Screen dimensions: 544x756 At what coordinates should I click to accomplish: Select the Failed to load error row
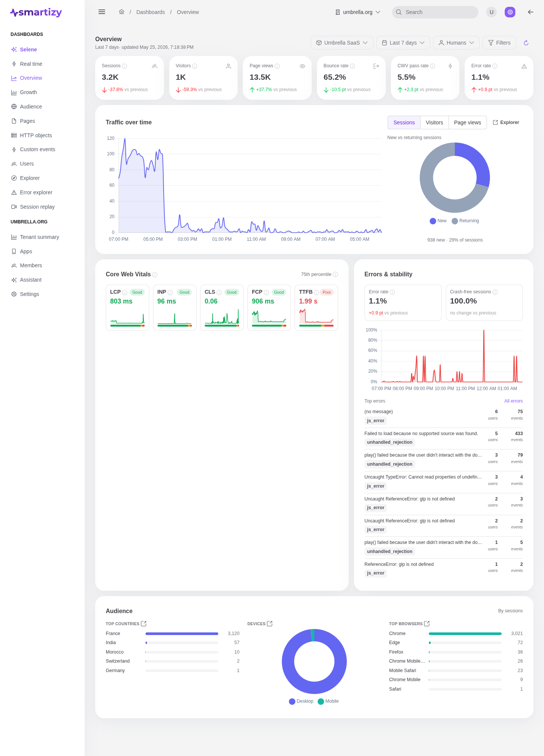point(444,438)
